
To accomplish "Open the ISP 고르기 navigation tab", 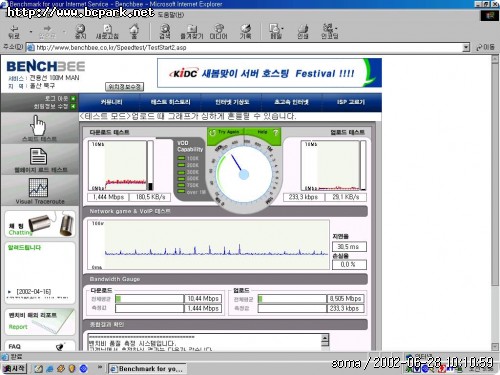I will pos(351,102).
